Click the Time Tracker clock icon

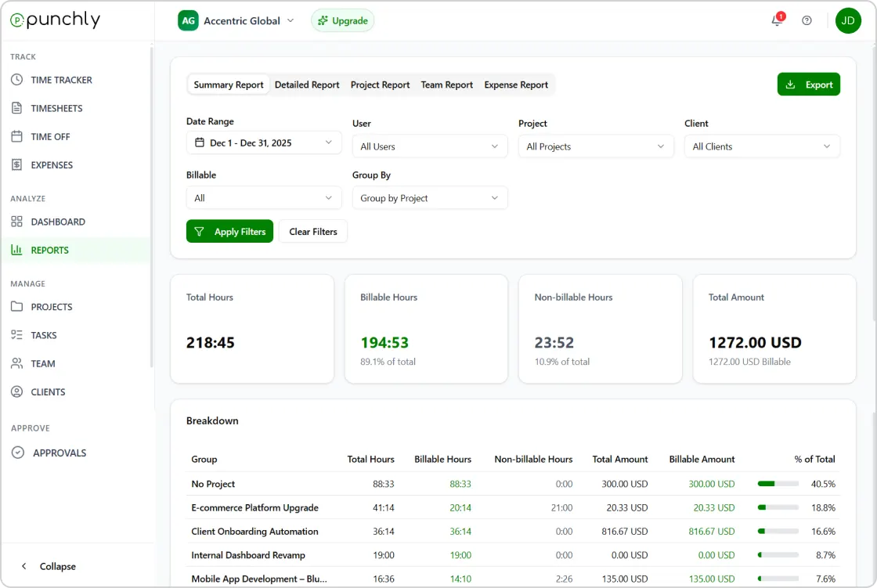tap(16, 80)
